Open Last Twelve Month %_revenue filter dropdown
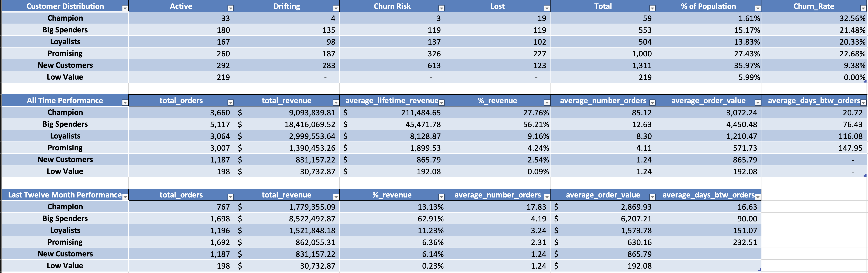This screenshot has width=868, height=273. pos(441,197)
